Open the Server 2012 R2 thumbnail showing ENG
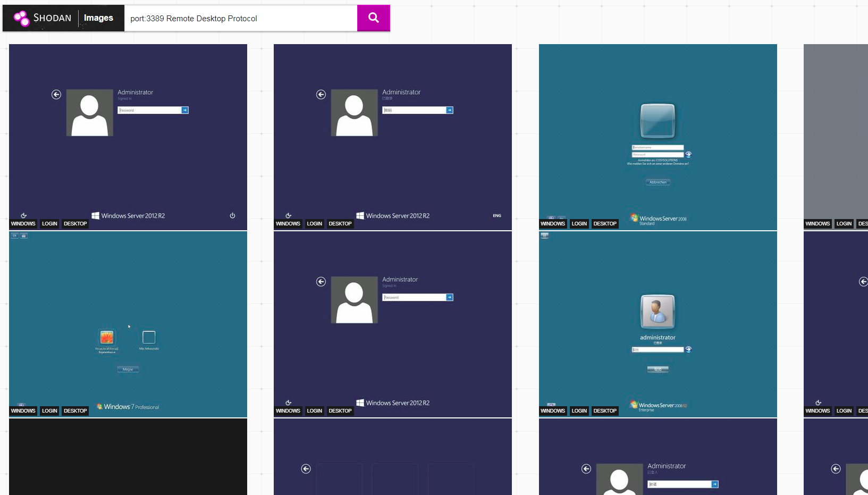The width and height of the screenshot is (868, 495). pyautogui.click(x=393, y=137)
